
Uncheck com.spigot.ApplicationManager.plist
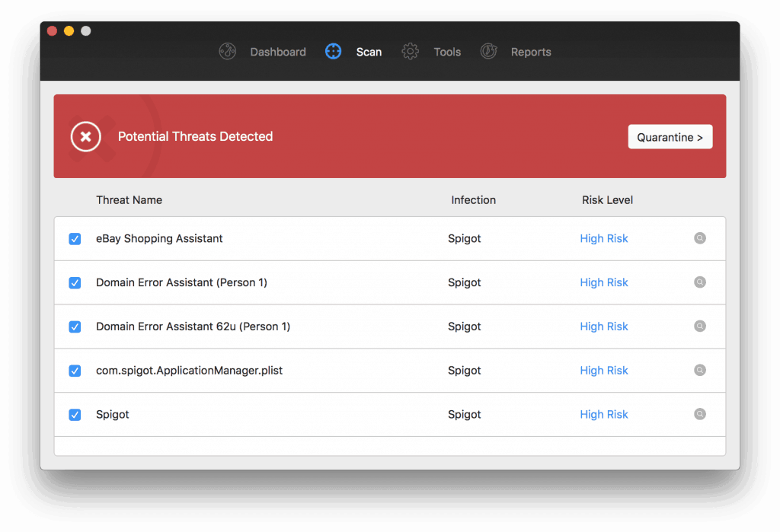[75, 371]
